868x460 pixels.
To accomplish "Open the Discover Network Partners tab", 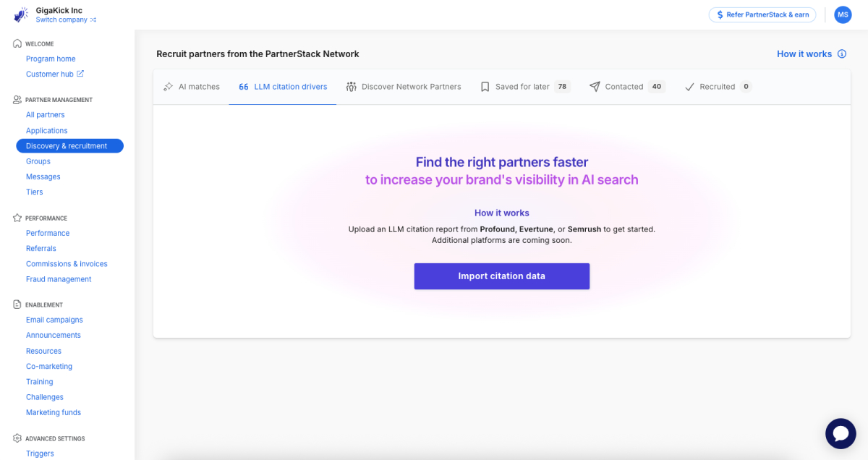I will tap(404, 87).
